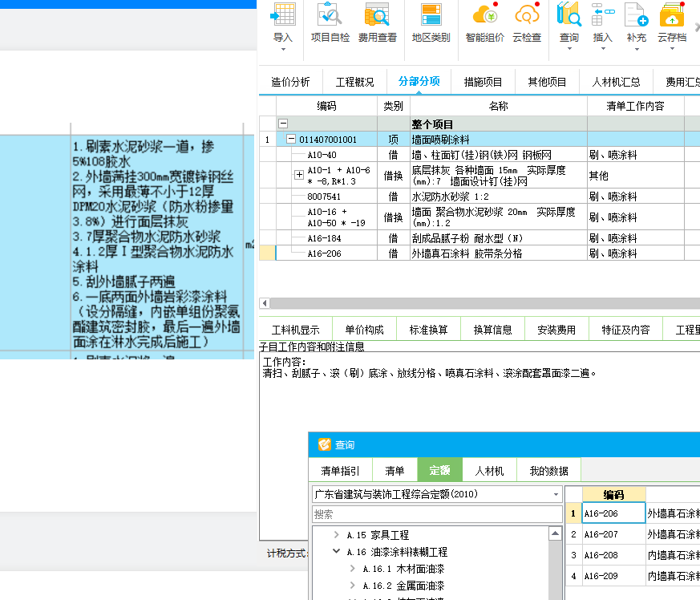This screenshot has height=600, width=700.
Task: Open 我的数据 tab in query dialog
Action: pos(548,470)
